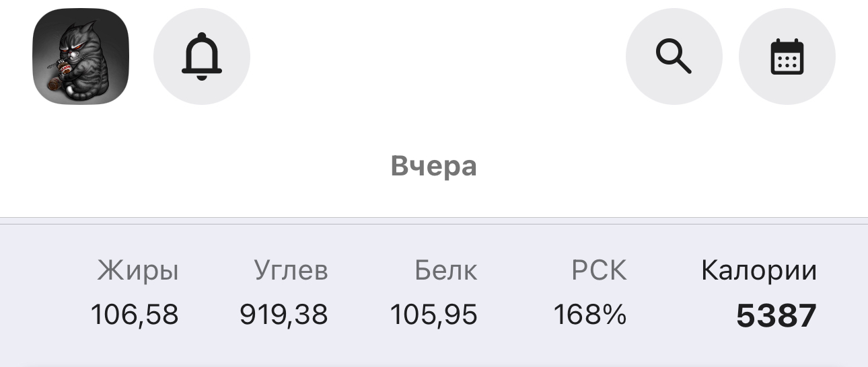This screenshot has width=868, height=367.
Task: Click white space right of "Вчера" heading
Action: click(x=673, y=167)
